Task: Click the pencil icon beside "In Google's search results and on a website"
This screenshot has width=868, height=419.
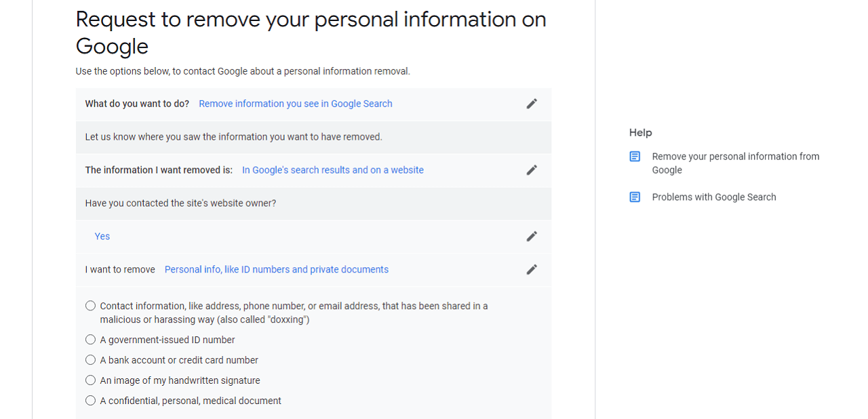Action: [x=532, y=170]
